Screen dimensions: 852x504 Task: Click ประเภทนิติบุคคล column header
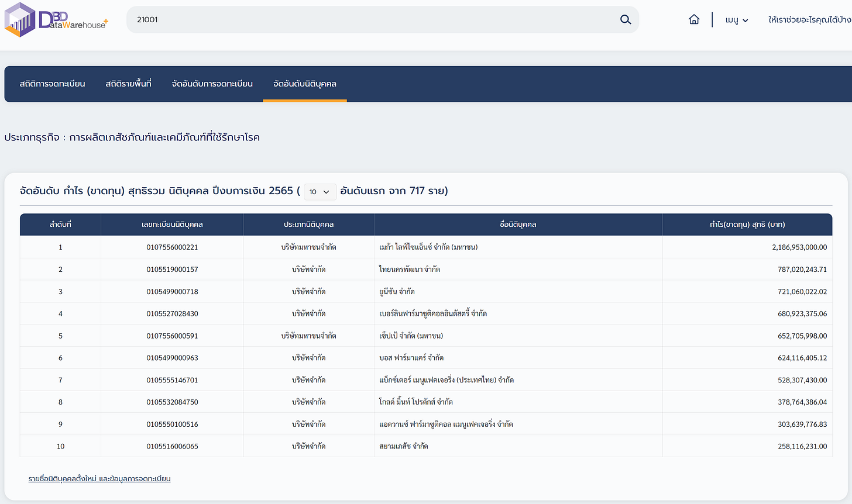308,225
